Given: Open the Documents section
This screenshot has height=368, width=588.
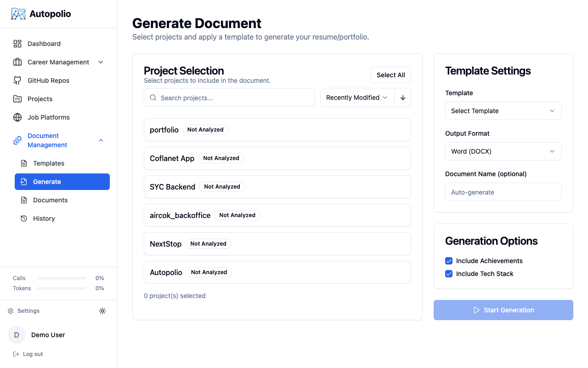Looking at the screenshot, I should [51, 200].
